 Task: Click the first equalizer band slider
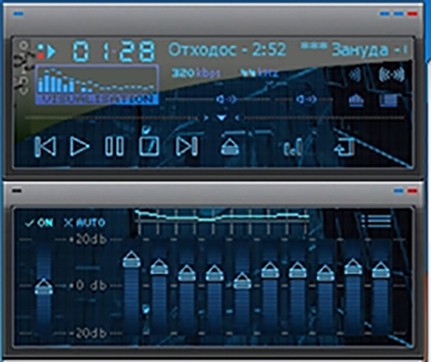pyautogui.click(x=132, y=259)
